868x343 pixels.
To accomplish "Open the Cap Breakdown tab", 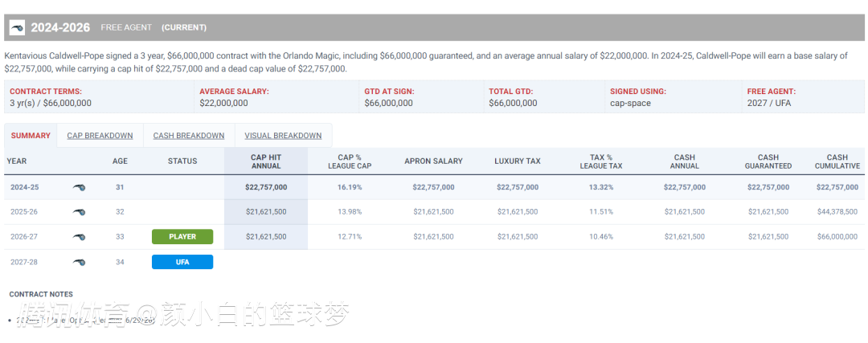I will coord(100,136).
